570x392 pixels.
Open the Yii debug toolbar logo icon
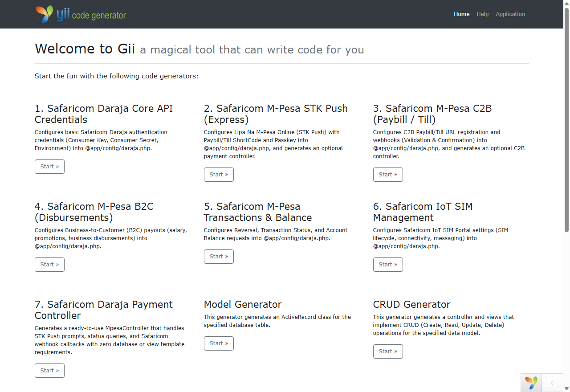[x=531, y=383]
